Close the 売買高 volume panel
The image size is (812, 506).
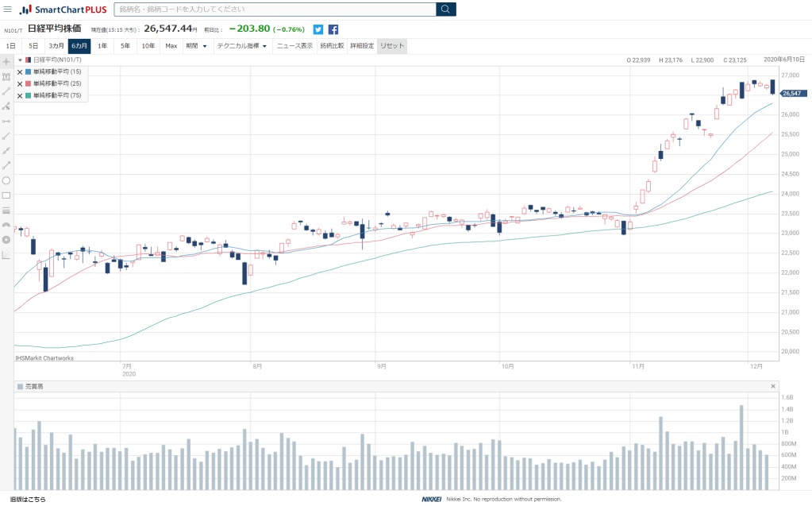pos(773,386)
